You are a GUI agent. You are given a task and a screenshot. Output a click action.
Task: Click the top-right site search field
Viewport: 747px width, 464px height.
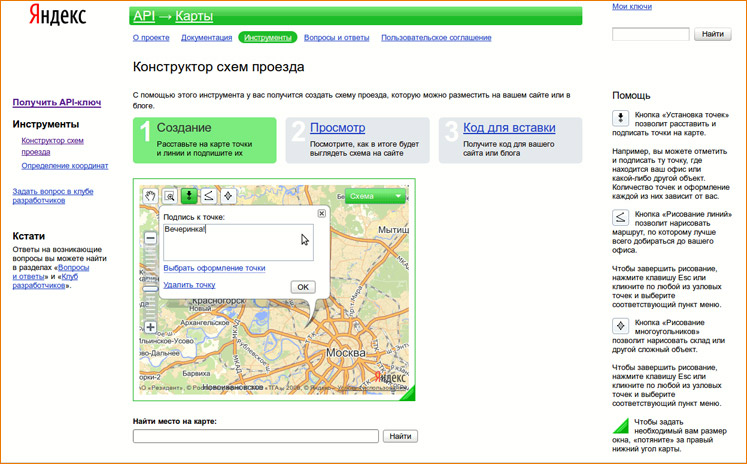coord(651,34)
